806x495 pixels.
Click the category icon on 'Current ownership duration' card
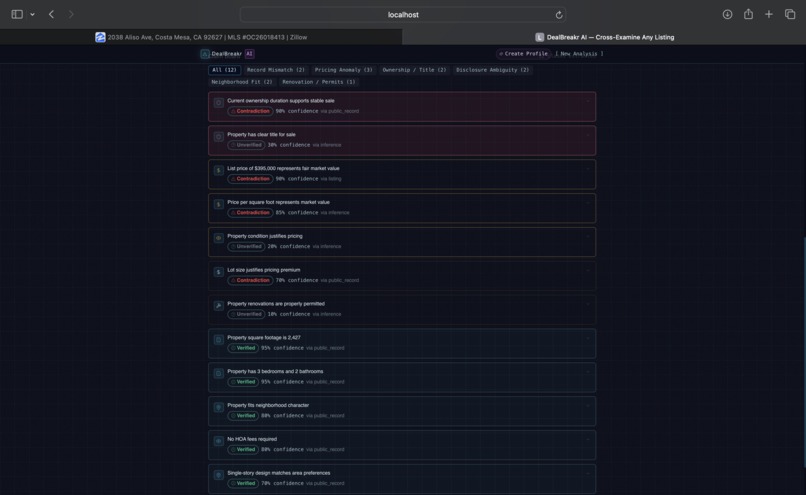pyautogui.click(x=218, y=103)
